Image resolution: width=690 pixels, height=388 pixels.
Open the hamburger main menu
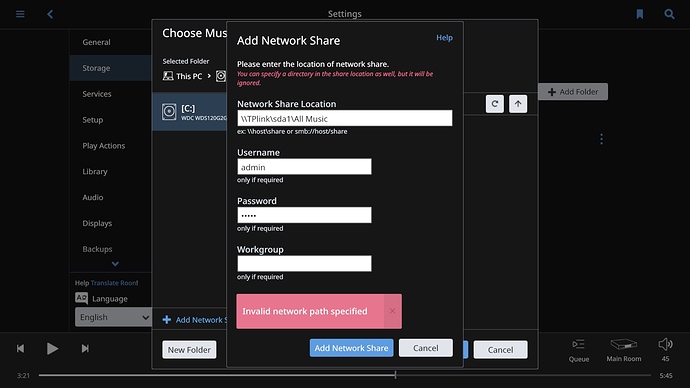[x=20, y=14]
